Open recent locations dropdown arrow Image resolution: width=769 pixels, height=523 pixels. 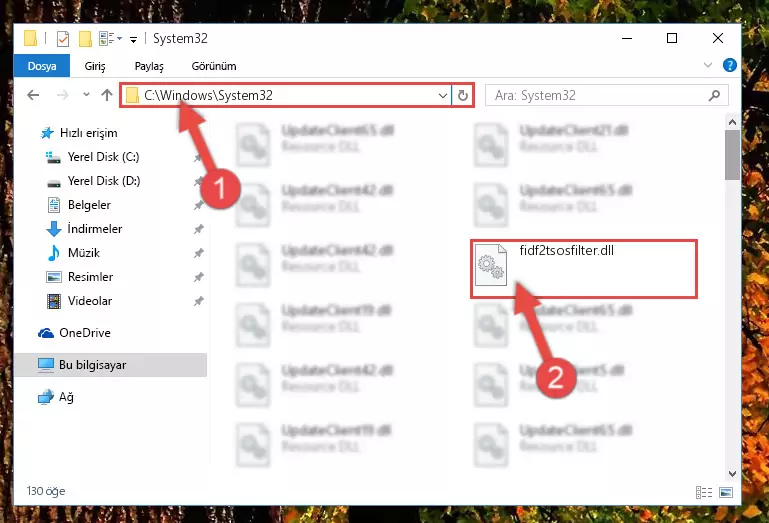coord(86,94)
